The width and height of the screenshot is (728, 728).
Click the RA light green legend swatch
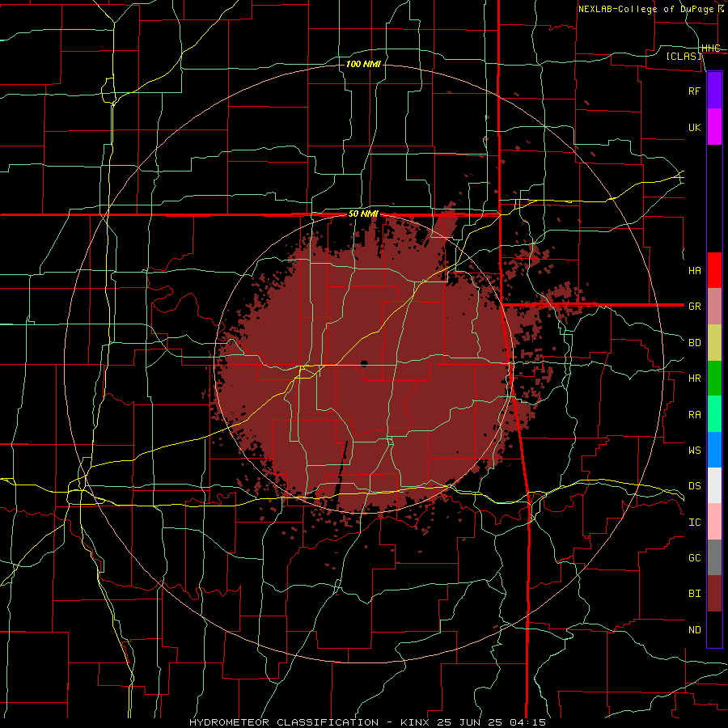714,414
